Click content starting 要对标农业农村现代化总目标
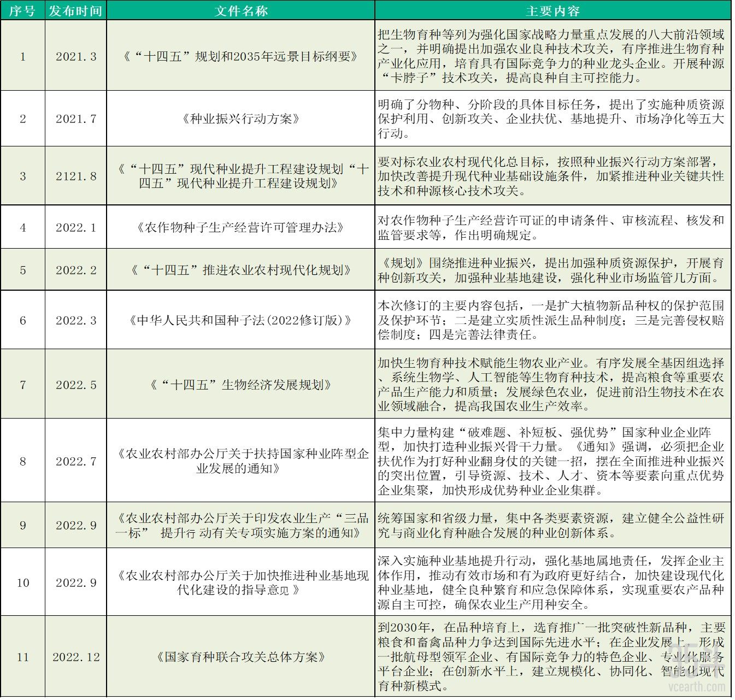Viewport: 735px width, 700px height. 552,176
